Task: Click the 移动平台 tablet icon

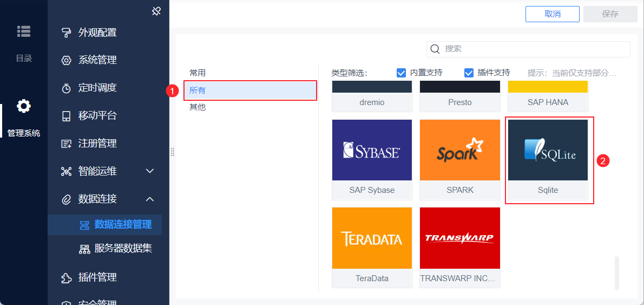Action: pyautogui.click(x=66, y=116)
